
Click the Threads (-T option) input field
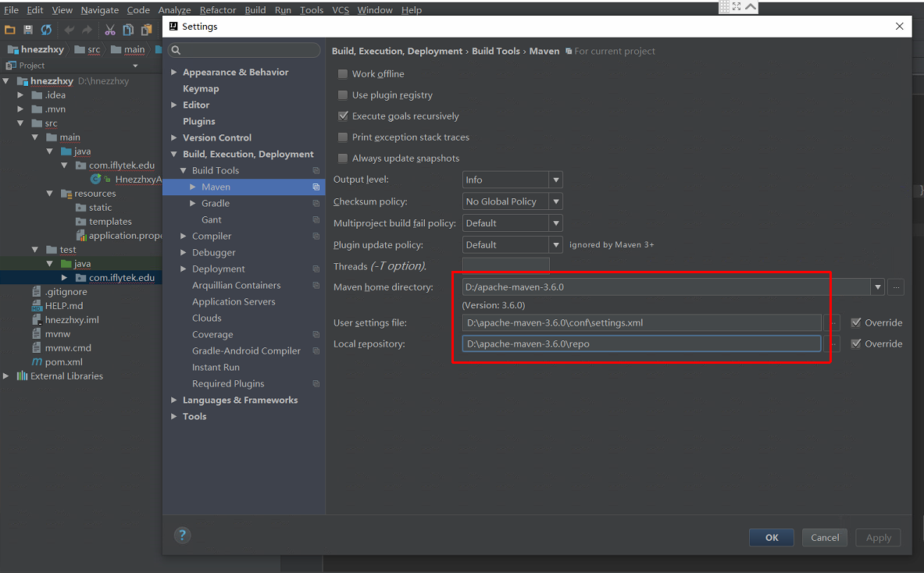(x=505, y=266)
